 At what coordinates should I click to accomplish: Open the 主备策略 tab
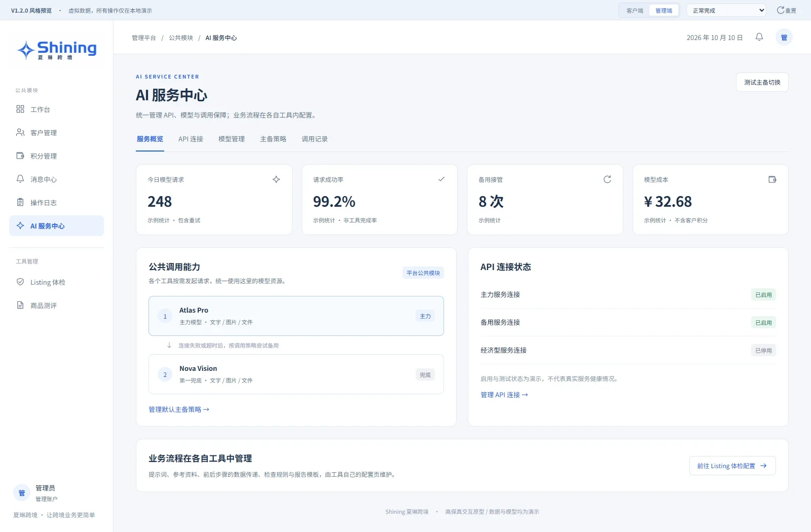coord(273,139)
